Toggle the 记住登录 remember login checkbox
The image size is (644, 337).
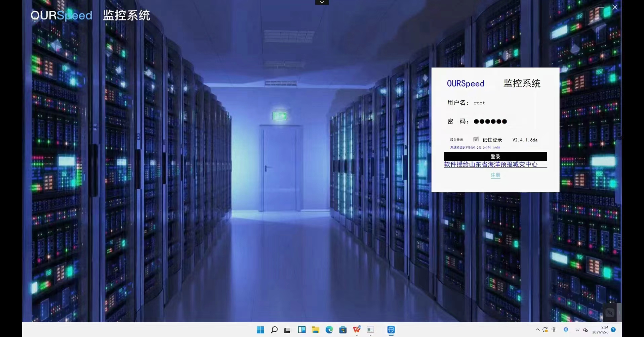pos(476,139)
